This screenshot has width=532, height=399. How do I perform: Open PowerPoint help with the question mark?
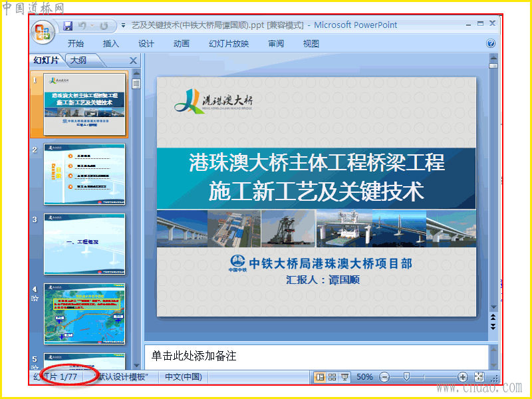491,43
